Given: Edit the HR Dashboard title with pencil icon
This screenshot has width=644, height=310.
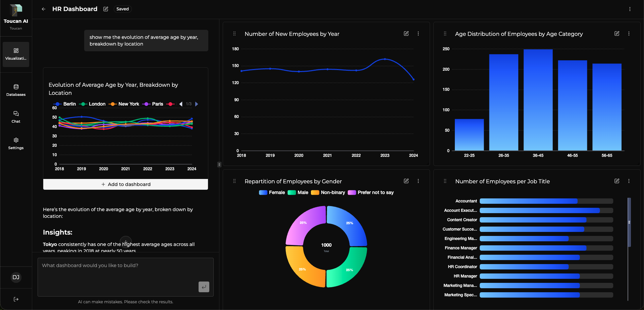Looking at the screenshot, I should pos(106,9).
